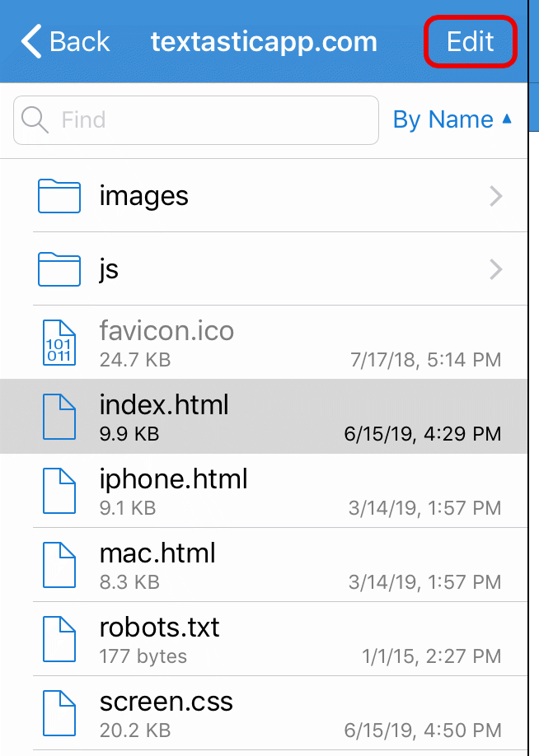Select the favicon.ico binary file icon
The height and width of the screenshot is (756, 539).
[59, 343]
